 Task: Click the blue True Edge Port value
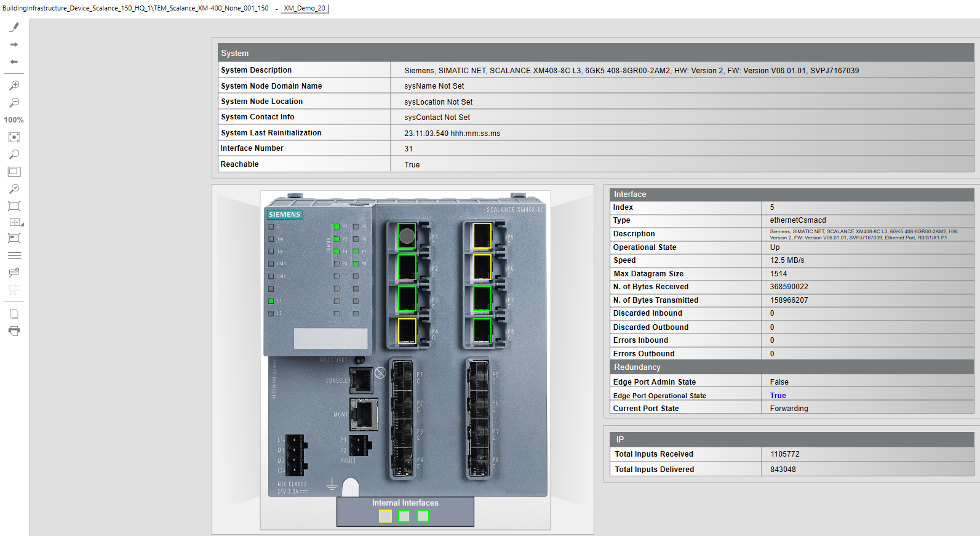click(778, 396)
